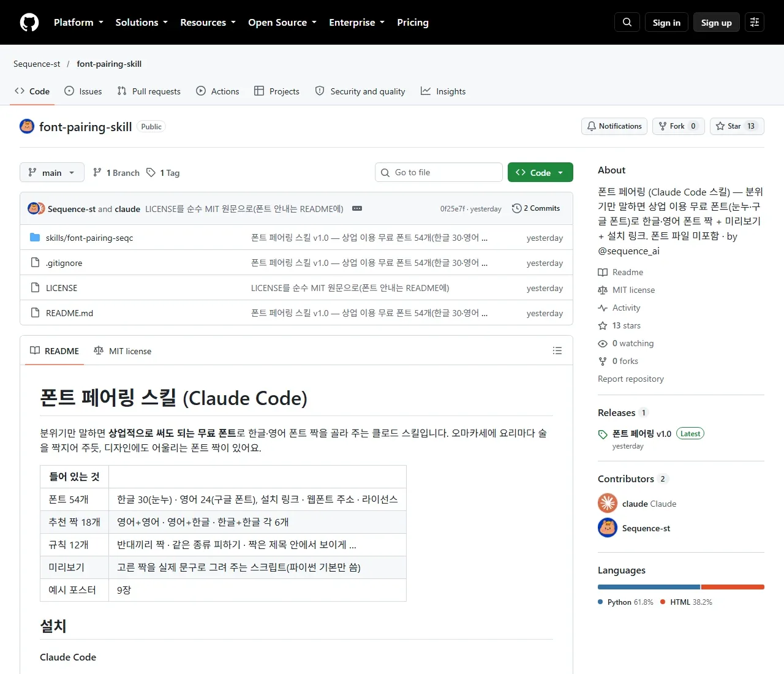Viewport: 784px width, 674px height.
Task: Open the Activity sidebar link
Action: (619, 308)
